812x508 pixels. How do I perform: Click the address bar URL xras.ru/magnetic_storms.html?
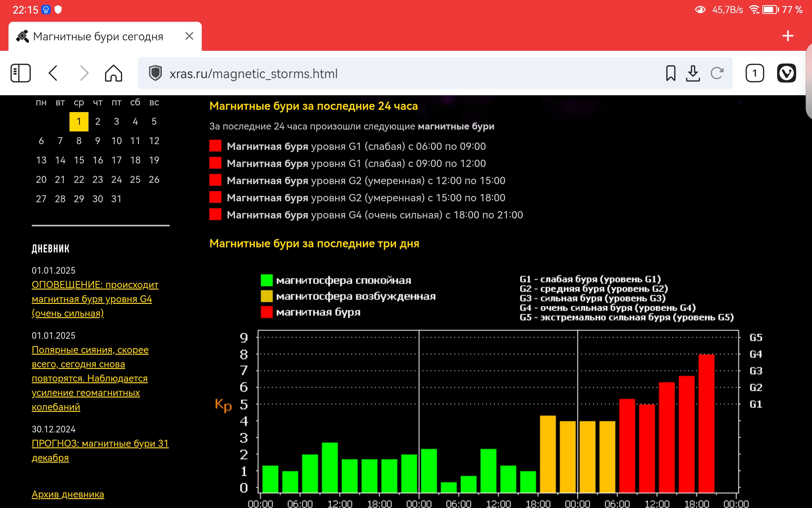(x=254, y=74)
